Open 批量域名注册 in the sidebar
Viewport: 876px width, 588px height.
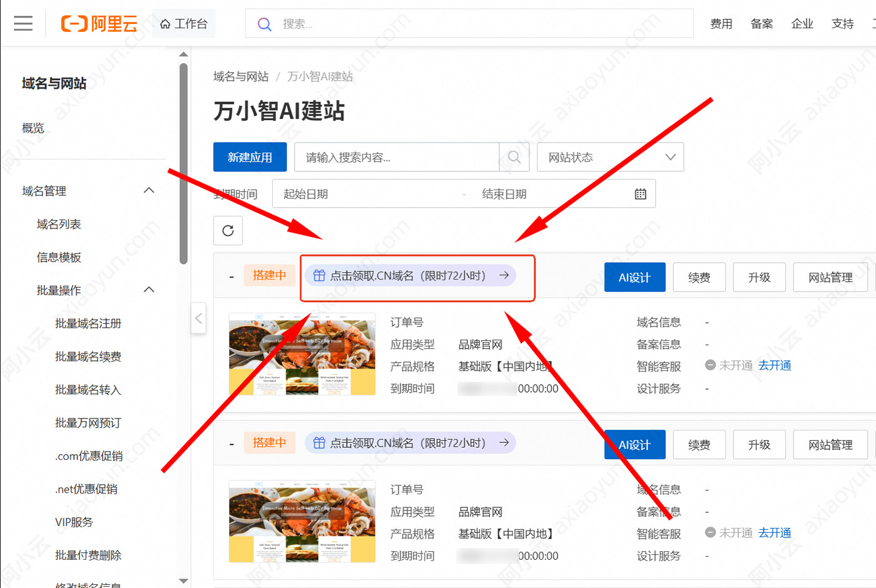tap(88, 323)
